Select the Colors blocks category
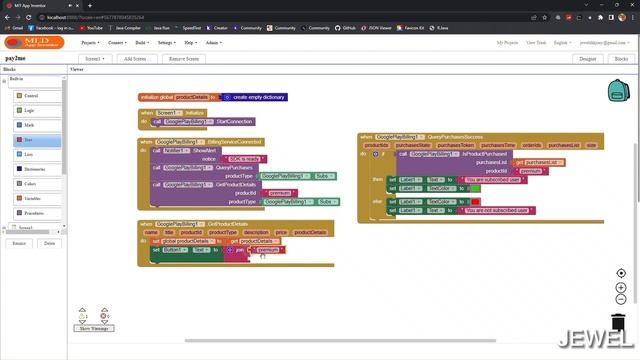The height and width of the screenshot is (360, 640). (x=37, y=184)
